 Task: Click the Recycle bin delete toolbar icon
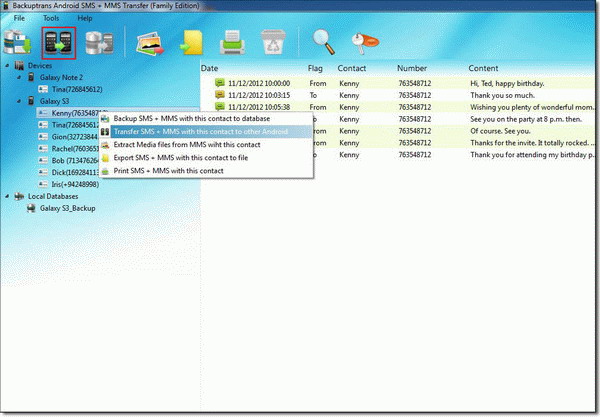pos(273,42)
